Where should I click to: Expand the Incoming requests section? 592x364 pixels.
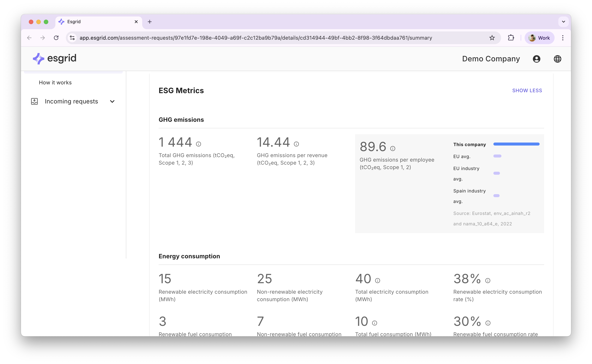point(112,101)
